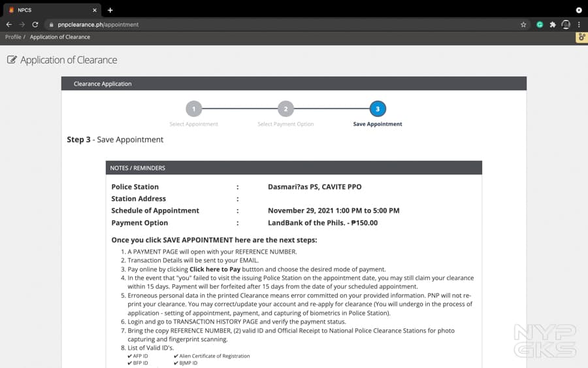The width and height of the screenshot is (588, 368).
Task: View site info via the padlock icon
Action: click(x=50, y=24)
